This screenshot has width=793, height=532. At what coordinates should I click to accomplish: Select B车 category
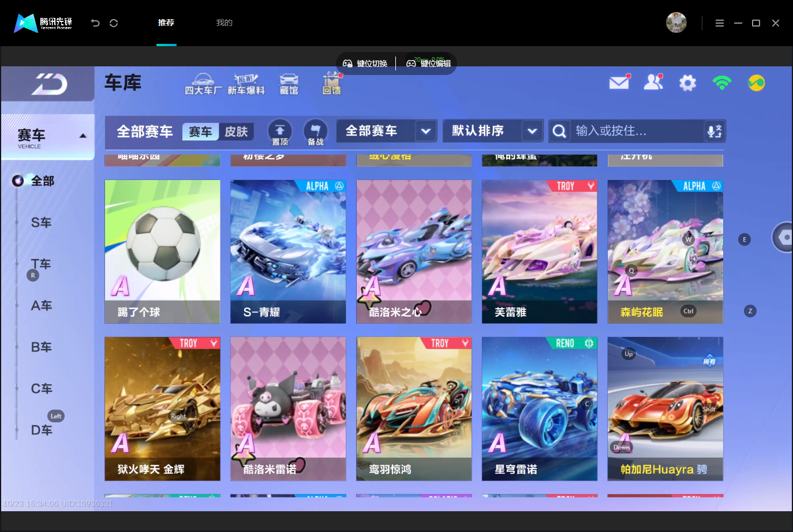[x=42, y=347]
